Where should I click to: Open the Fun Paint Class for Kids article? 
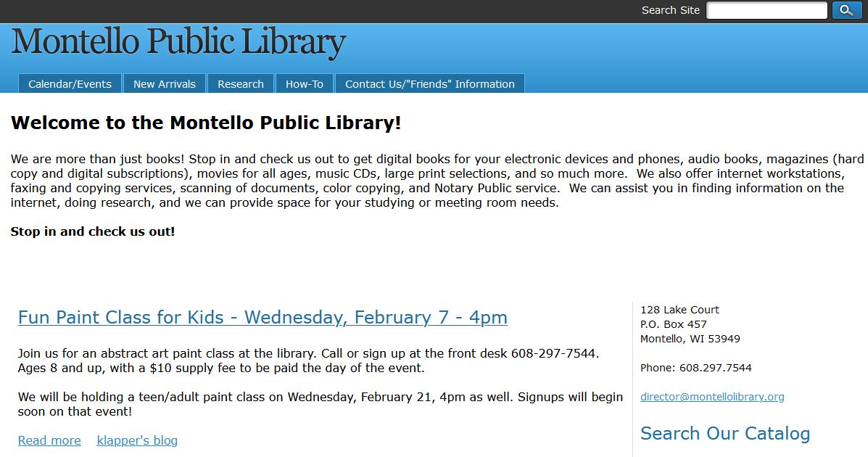point(263,318)
